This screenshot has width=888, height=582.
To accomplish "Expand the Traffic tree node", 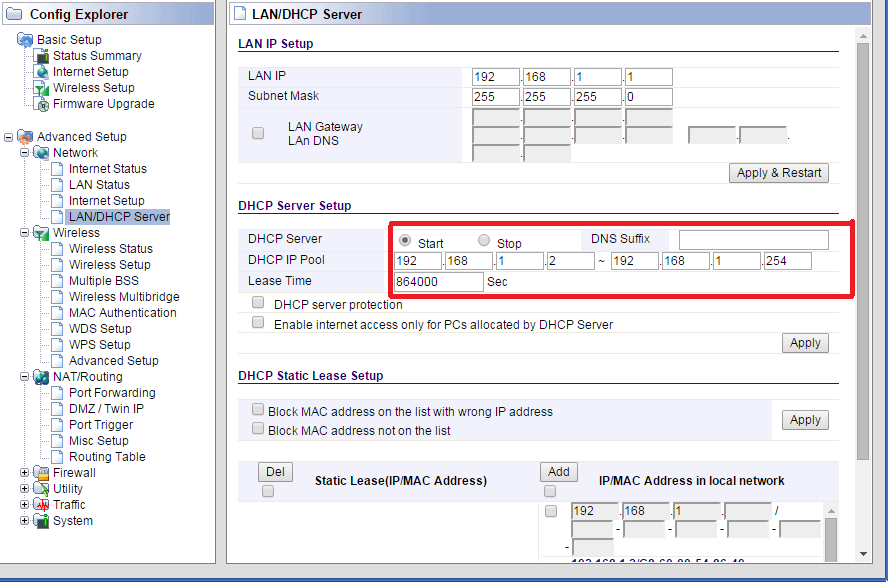I will click(24, 504).
